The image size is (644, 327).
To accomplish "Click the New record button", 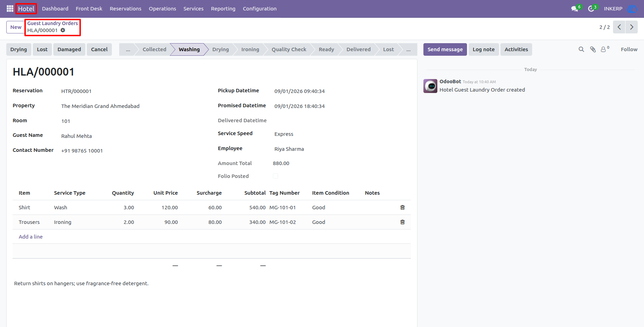I will pos(16,27).
